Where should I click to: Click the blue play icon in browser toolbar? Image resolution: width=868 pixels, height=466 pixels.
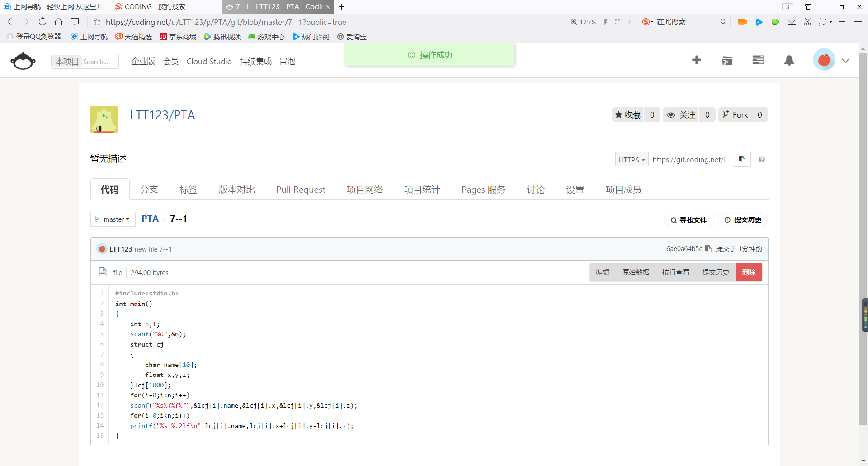759,22
